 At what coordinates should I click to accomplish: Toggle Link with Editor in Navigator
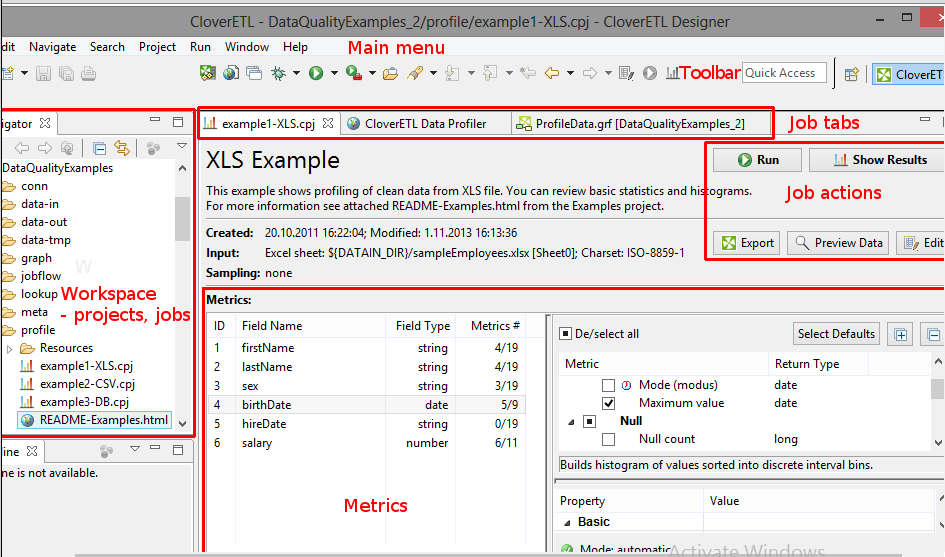coord(122,148)
